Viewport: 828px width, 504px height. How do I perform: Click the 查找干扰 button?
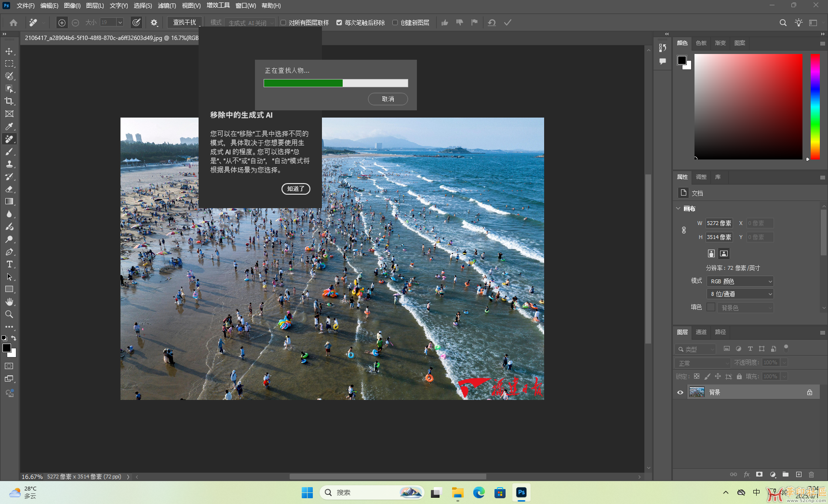tap(185, 23)
